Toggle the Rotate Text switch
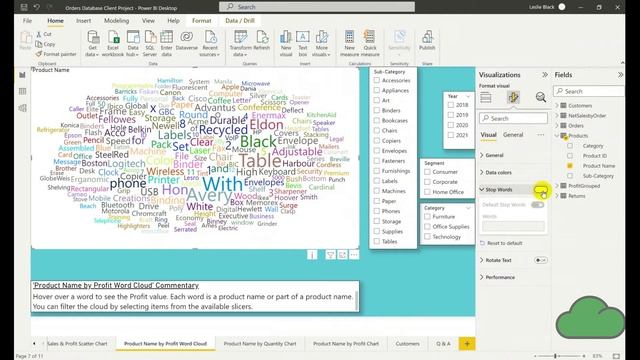 tap(540, 260)
